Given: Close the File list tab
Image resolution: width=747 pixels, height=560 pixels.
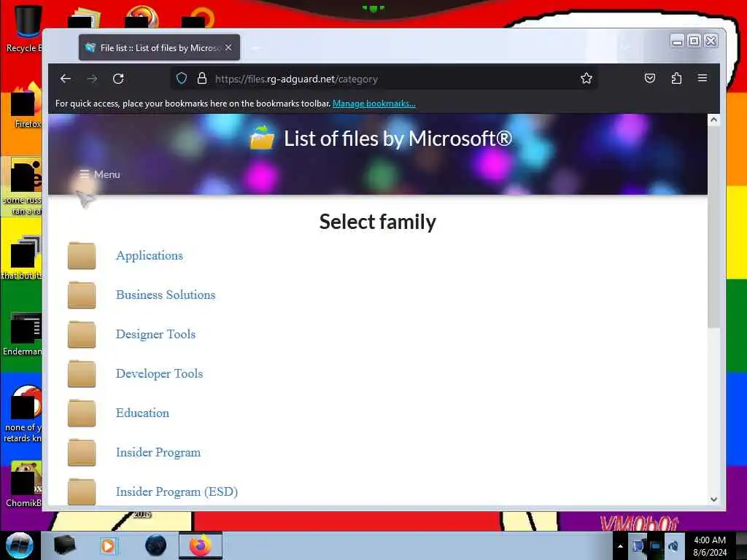Looking at the screenshot, I should pos(228,47).
